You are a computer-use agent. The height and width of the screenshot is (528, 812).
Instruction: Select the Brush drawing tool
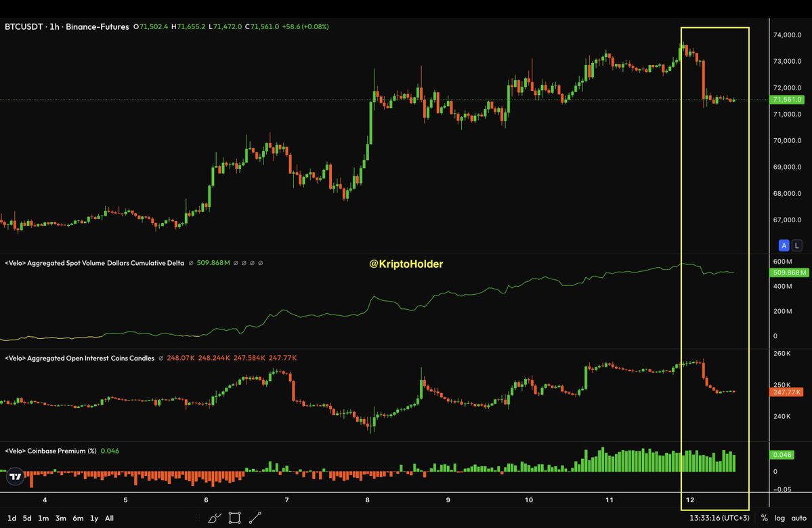pyautogui.click(x=215, y=518)
